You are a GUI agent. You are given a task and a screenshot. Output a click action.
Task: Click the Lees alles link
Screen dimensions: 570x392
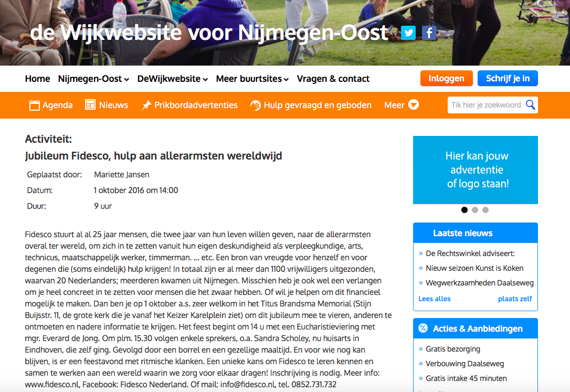tap(435, 299)
